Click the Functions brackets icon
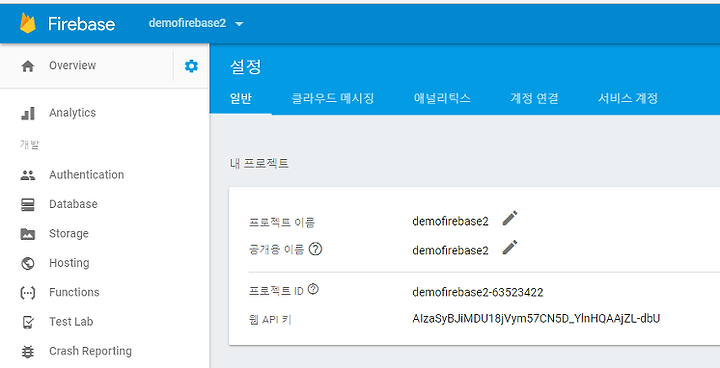720x368 pixels. [28, 293]
